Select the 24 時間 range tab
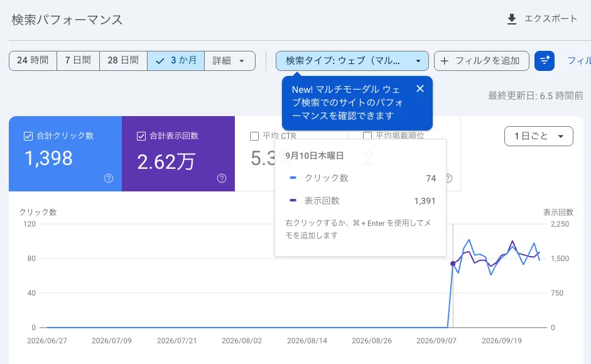 (x=33, y=61)
